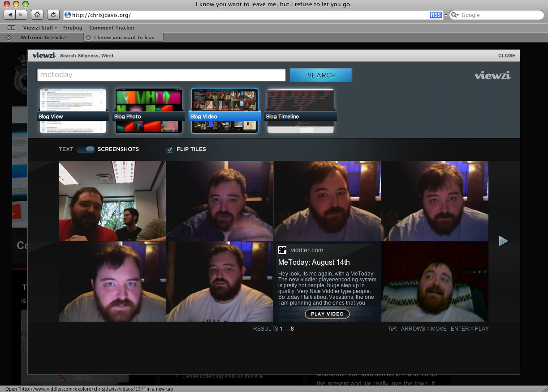Screen dimensions: 548x392
Task: Go to next results with right arrow
Action: click(503, 241)
